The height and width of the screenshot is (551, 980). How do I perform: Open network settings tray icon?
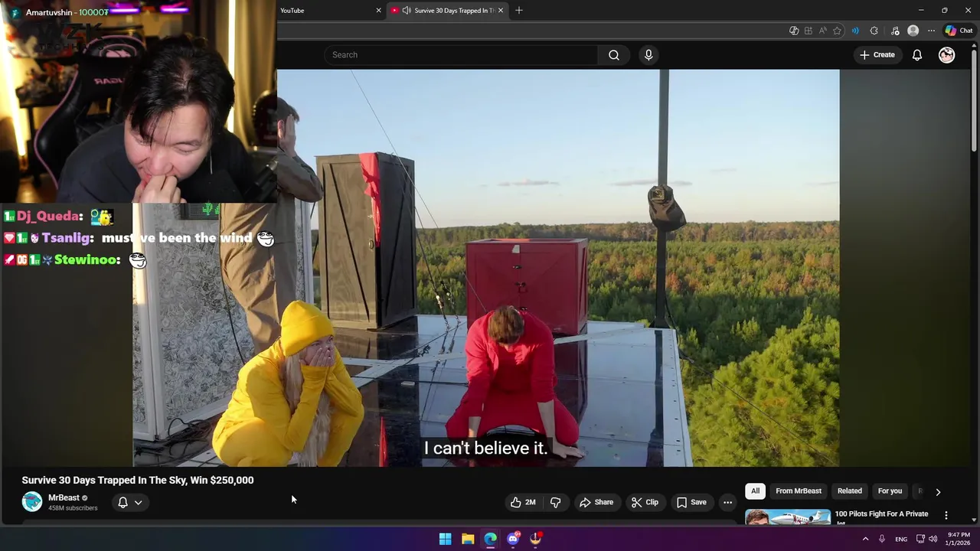[920, 539]
